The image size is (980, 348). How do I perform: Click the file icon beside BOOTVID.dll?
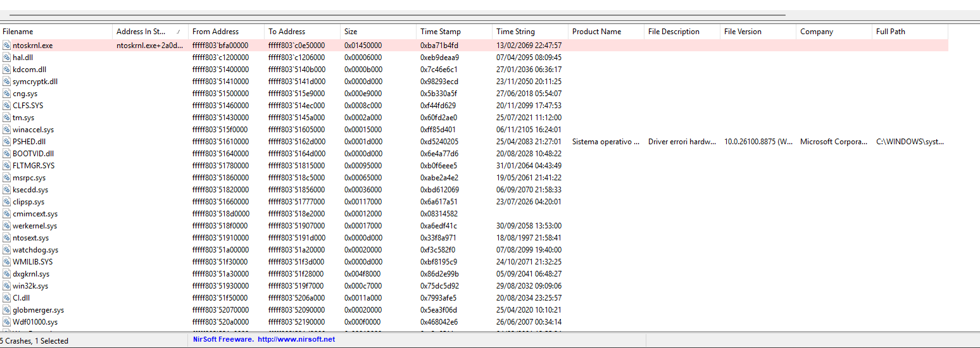[x=6, y=154]
